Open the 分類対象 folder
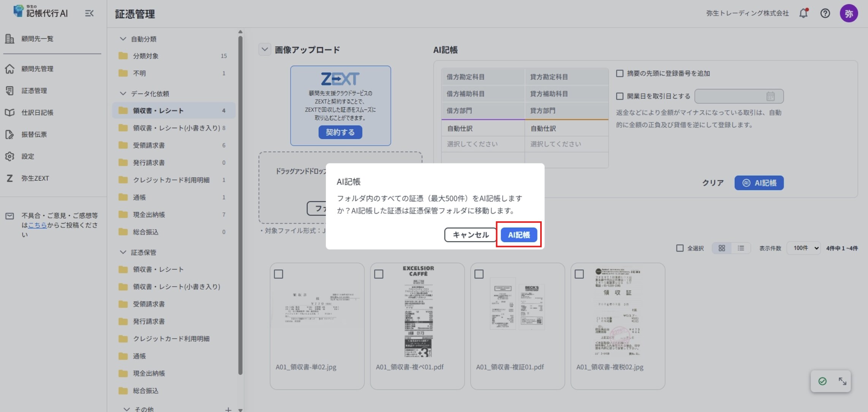Image resolution: width=868 pixels, height=412 pixels. (x=174, y=56)
